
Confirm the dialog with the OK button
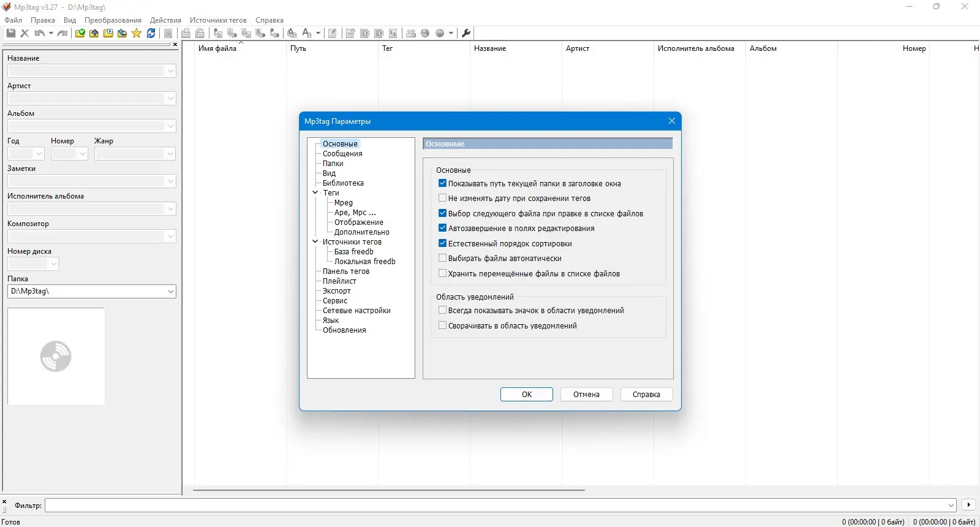[x=527, y=395]
